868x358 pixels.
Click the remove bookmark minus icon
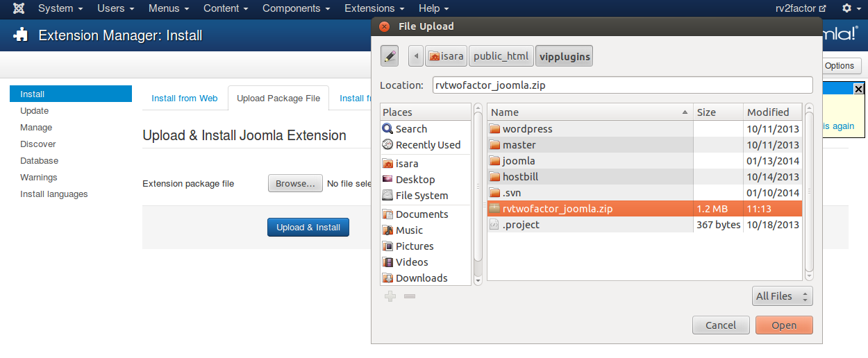click(x=410, y=296)
